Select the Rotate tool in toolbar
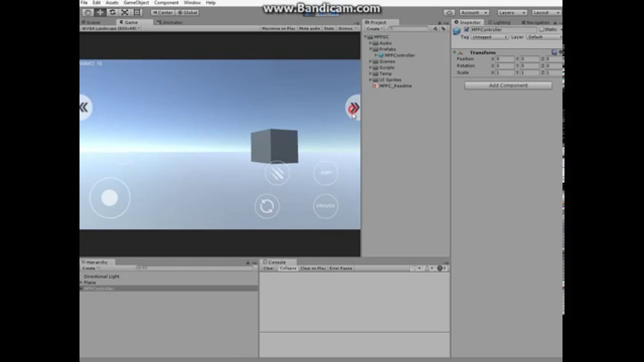This screenshot has height=362, width=644. [x=112, y=13]
